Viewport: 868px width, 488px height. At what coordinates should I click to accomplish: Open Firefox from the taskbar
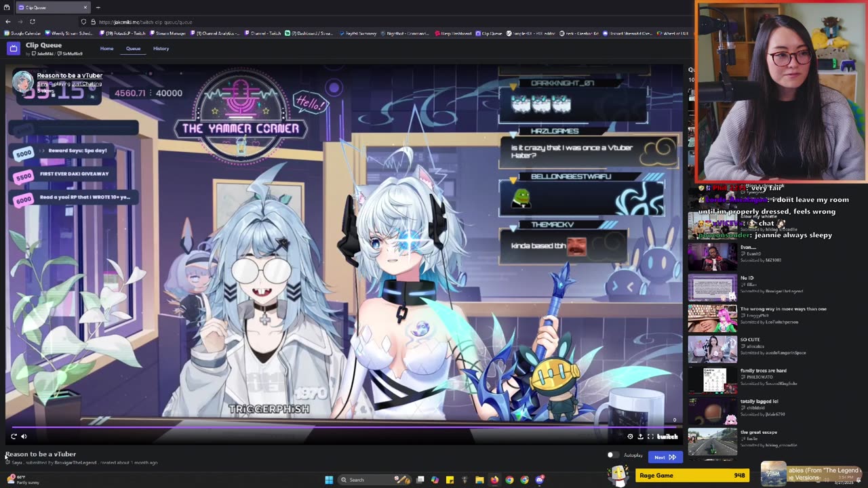(x=494, y=480)
